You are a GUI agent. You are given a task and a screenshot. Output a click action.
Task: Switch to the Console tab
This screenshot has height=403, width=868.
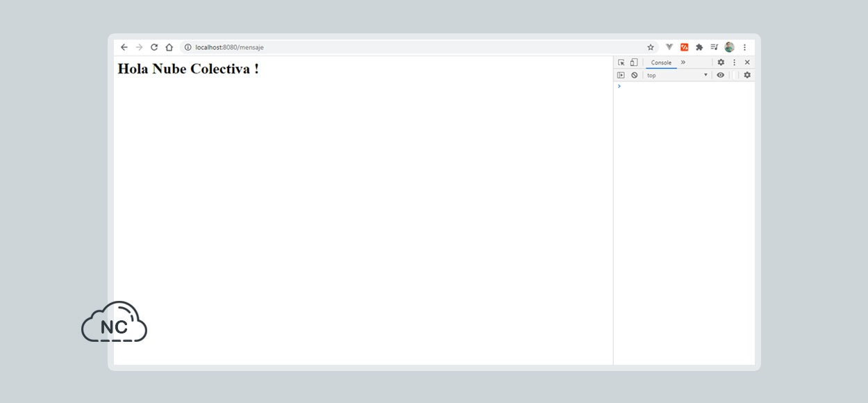click(661, 63)
